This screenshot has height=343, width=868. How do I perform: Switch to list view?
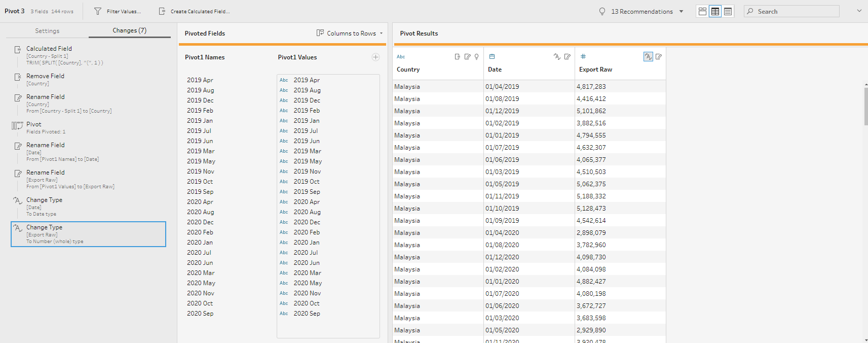[x=728, y=11]
